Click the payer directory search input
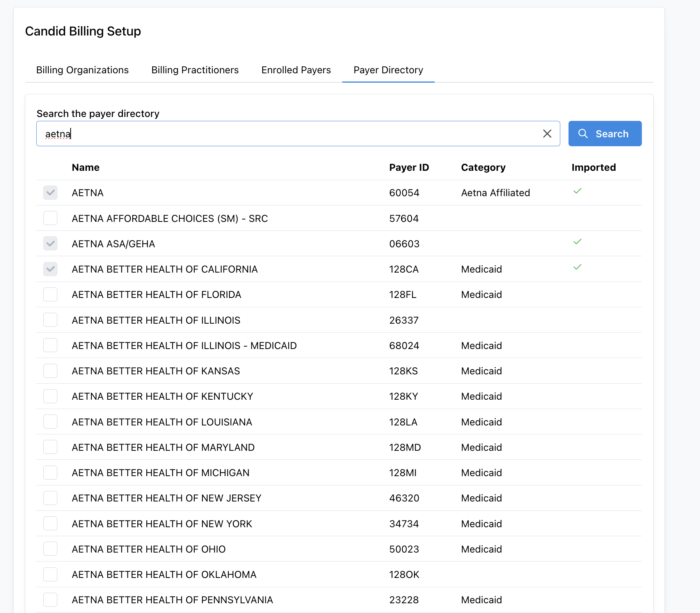 click(298, 134)
